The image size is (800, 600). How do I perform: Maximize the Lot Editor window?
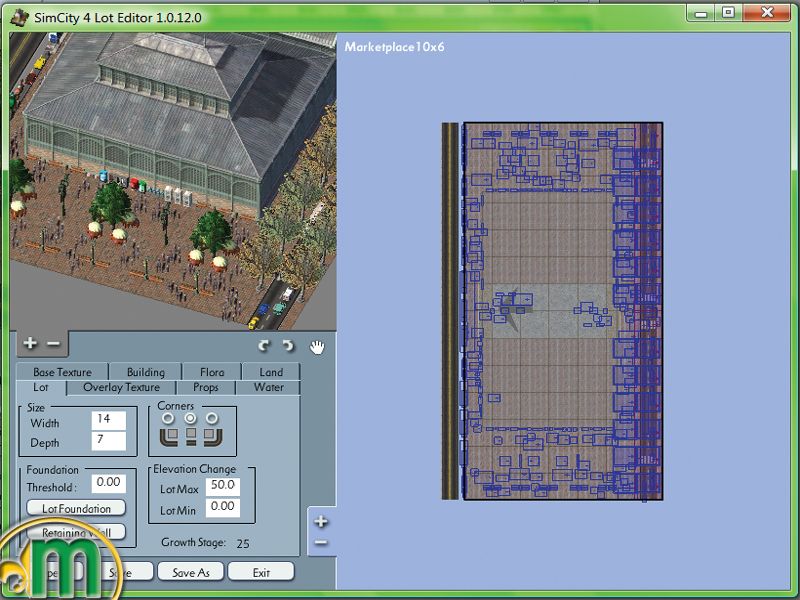[729, 12]
